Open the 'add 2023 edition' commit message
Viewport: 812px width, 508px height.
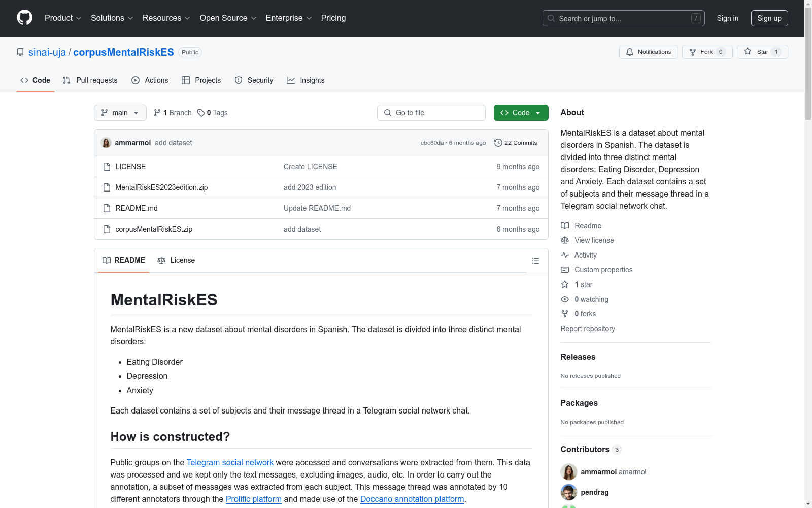click(x=310, y=187)
